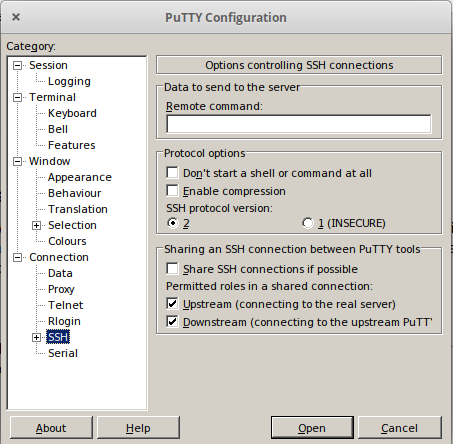Select SSH protocol version 1 (INSECURE)
Image resolution: width=453 pixels, height=444 pixels.
click(308, 223)
